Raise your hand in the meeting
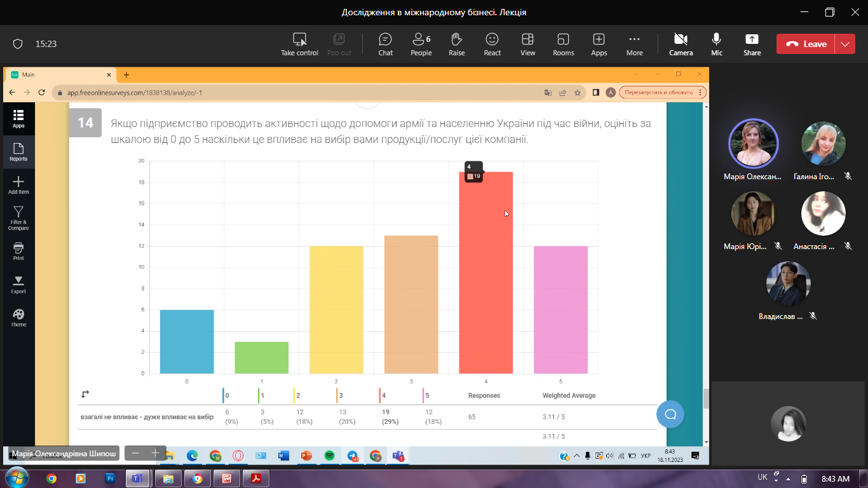This screenshot has width=868, height=488. (456, 44)
